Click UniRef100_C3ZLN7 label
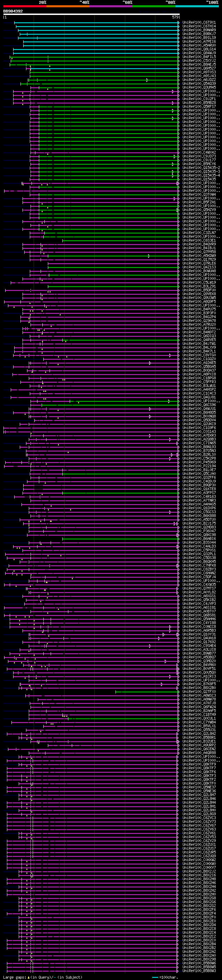Screen dimensions: 222x980 click(199, 233)
